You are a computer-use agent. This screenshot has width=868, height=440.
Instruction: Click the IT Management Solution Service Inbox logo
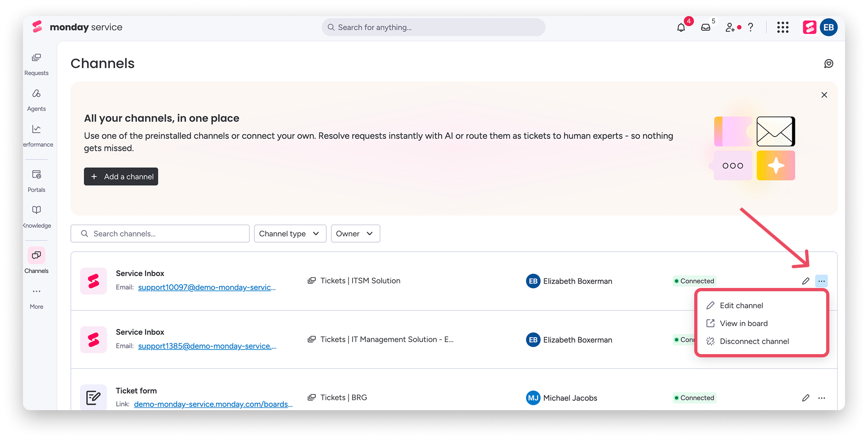tap(93, 340)
